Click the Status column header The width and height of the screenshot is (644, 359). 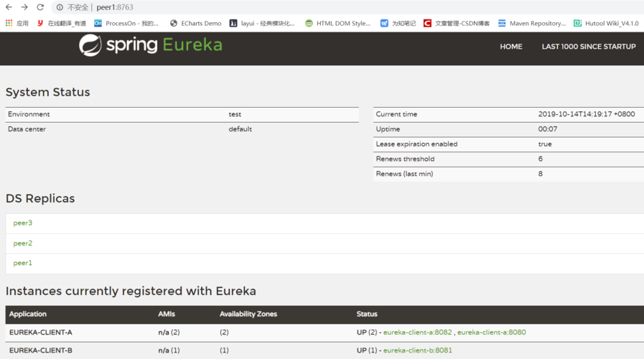pyautogui.click(x=367, y=314)
